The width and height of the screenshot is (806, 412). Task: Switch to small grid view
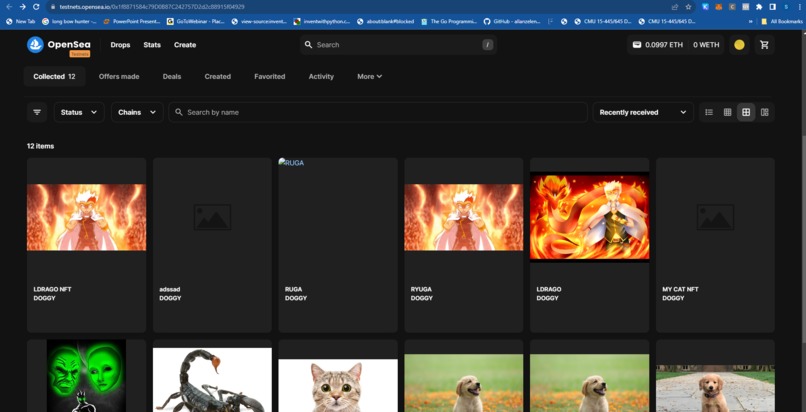[727, 112]
